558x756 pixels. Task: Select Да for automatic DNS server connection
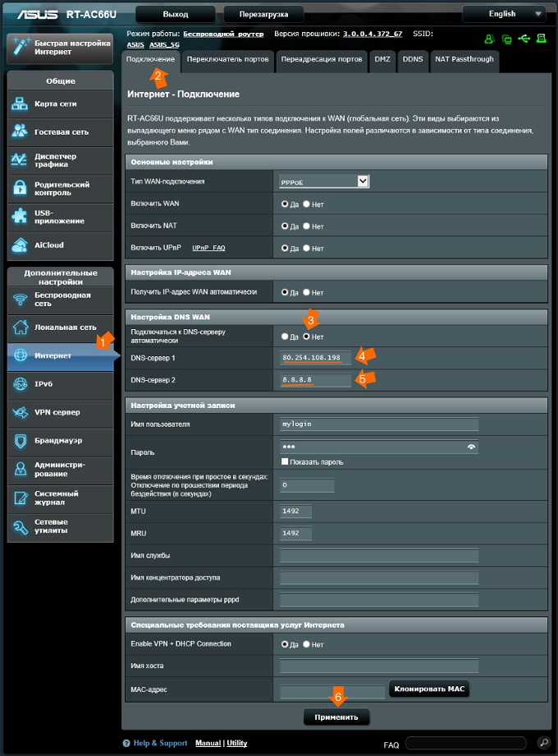point(285,337)
